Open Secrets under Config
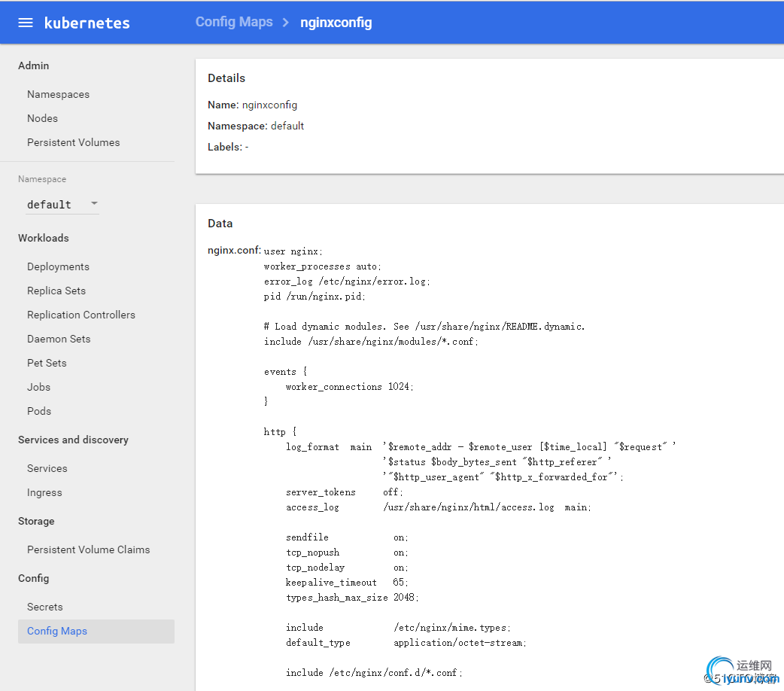Screen dimensions: 784x691 45,607
